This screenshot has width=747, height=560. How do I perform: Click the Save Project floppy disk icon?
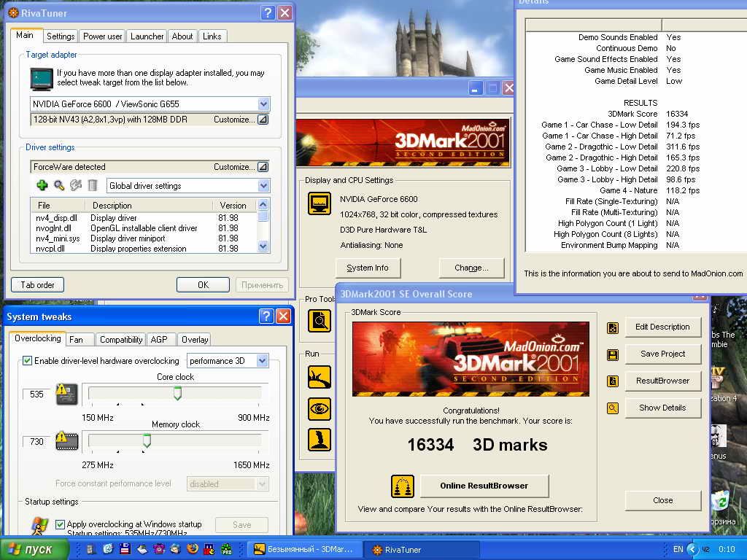click(613, 355)
